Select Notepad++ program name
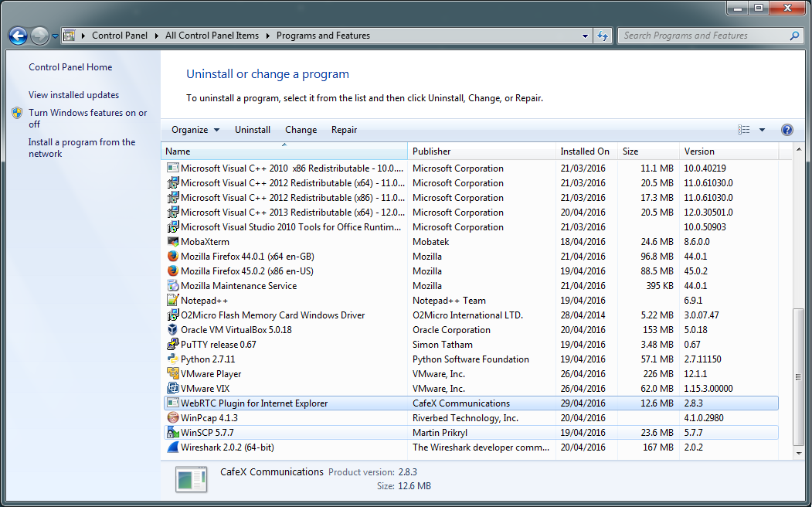The width and height of the screenshot is (812, 507). click(x=204, y=301)
